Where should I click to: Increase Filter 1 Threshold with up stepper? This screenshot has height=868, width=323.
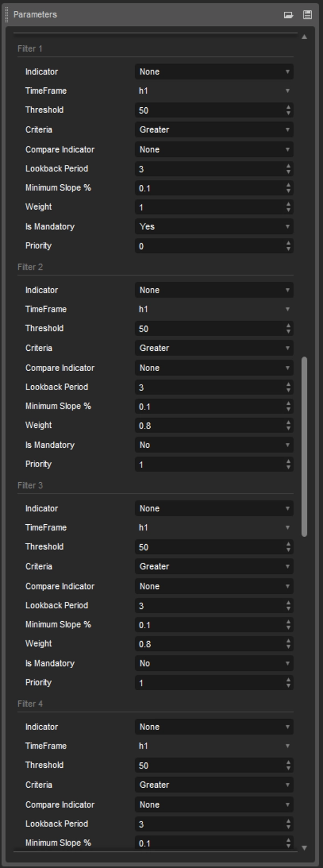coord(289,108)
